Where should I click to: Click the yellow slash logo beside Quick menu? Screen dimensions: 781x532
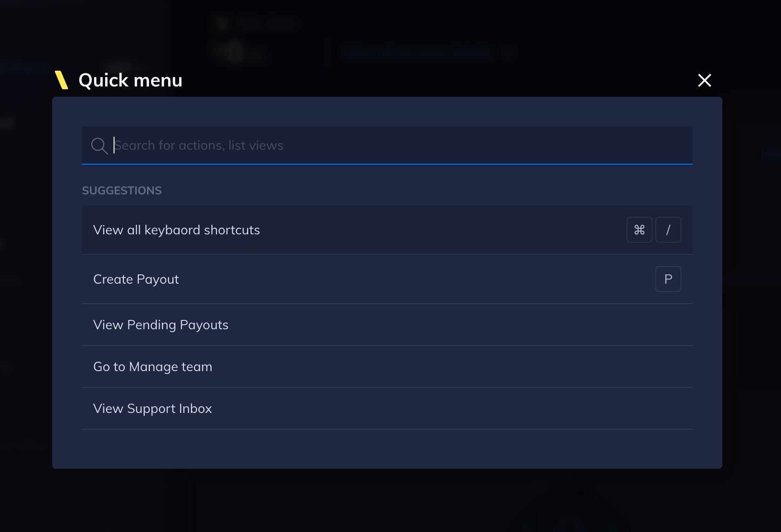point(61,80)
